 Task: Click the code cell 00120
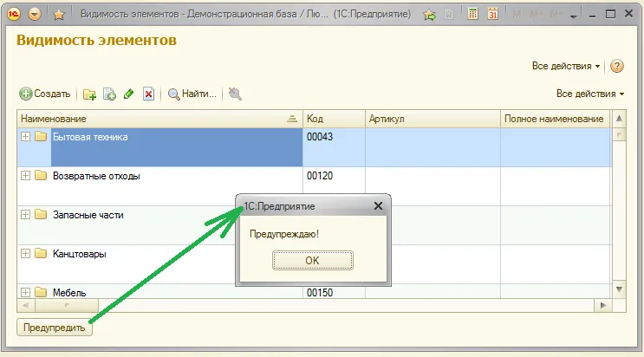334,181
